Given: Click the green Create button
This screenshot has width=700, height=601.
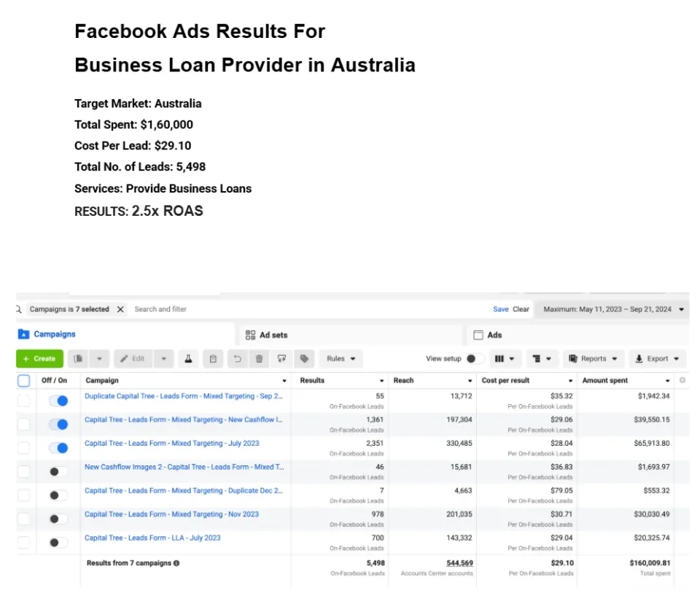Looking at the screenshot, I should click(x=39, y=359).
